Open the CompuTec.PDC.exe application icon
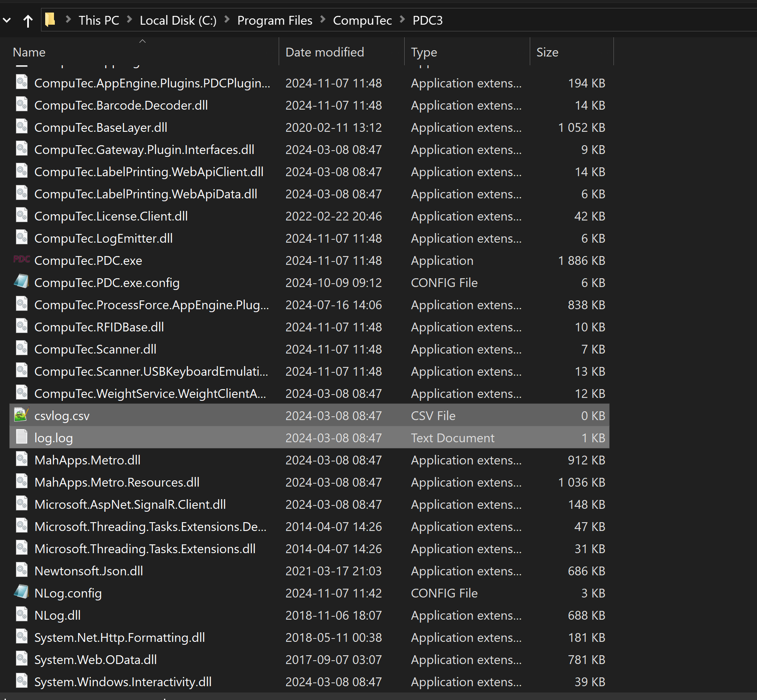The image size is (757, 700). pyautogui.click(x=21, y=260)
